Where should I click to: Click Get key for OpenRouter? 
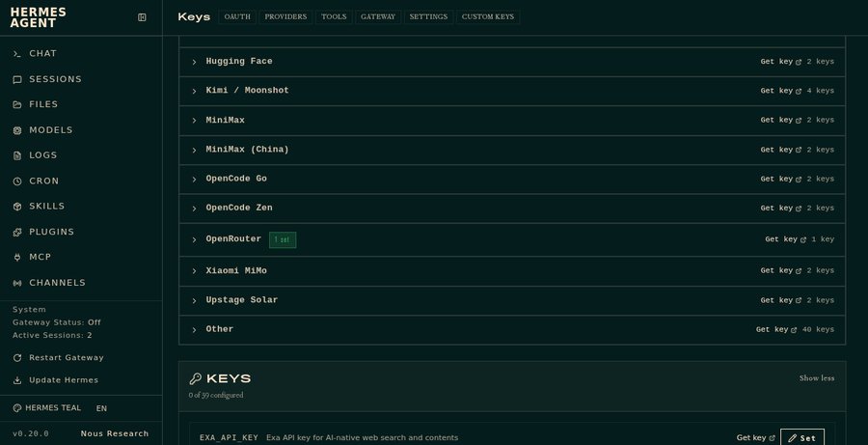(x=785, y=239)
